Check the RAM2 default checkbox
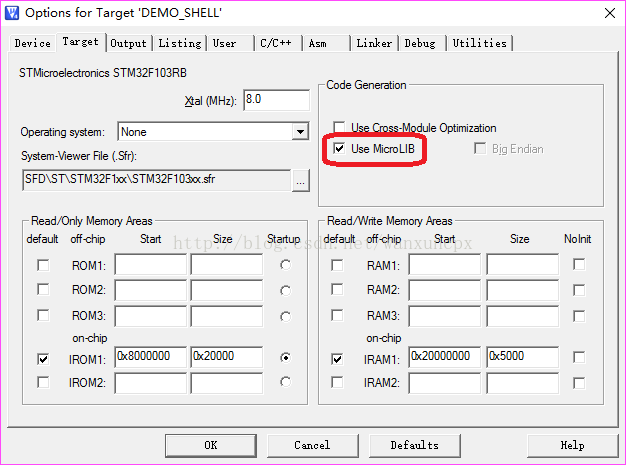The height and width of the screenshot is (465, 626). pyautogui.click(x=337, y=289)
